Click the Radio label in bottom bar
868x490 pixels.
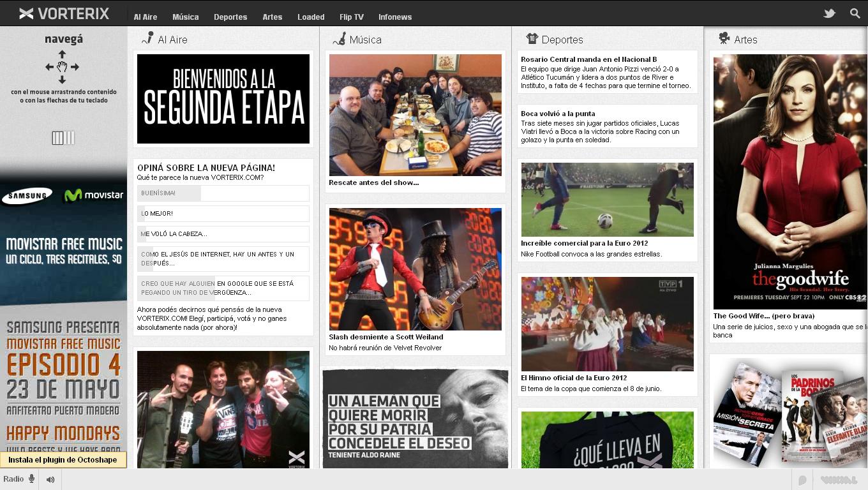point(13,479)
